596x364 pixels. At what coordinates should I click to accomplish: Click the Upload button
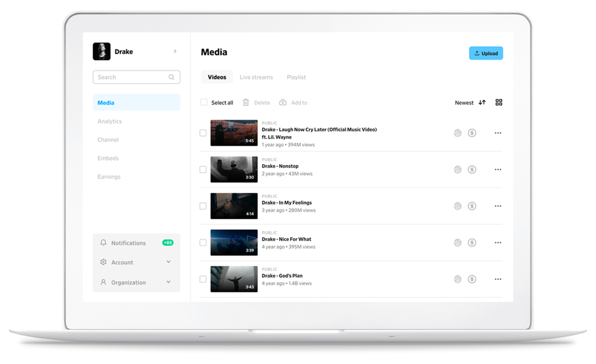click(486, 53)
